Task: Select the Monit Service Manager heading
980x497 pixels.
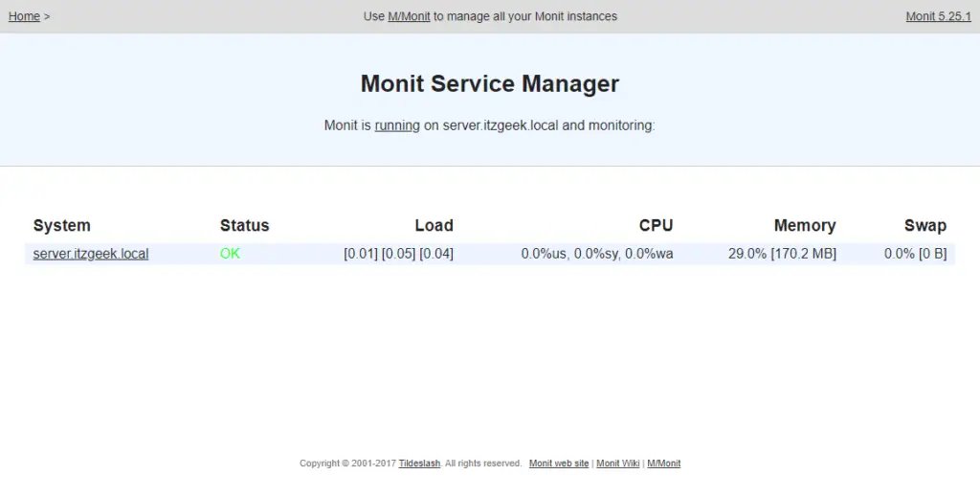Action: click(x=490, y=83)
